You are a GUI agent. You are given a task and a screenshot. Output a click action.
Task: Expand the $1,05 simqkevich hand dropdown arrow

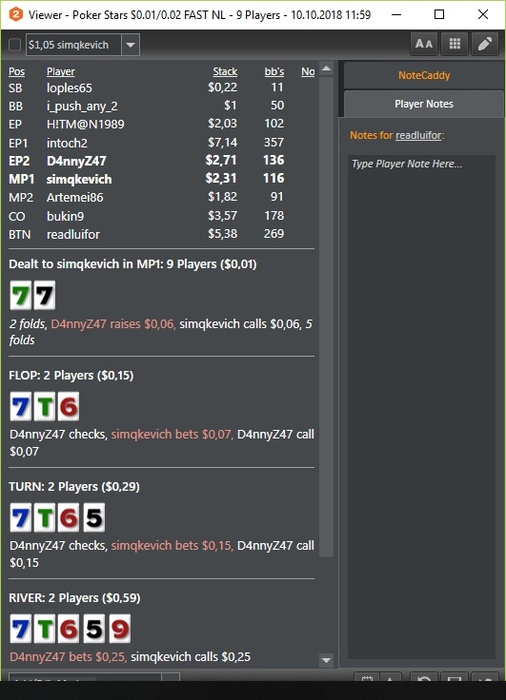(x=130, y=45)
